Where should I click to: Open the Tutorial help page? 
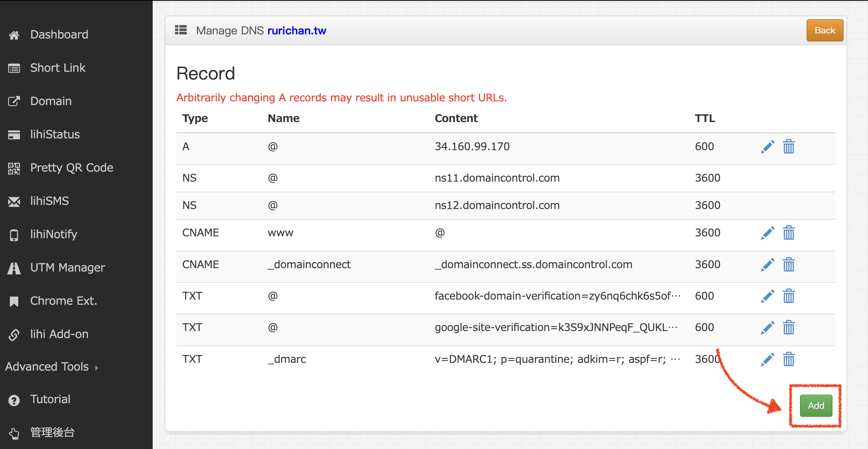(50, 399)
